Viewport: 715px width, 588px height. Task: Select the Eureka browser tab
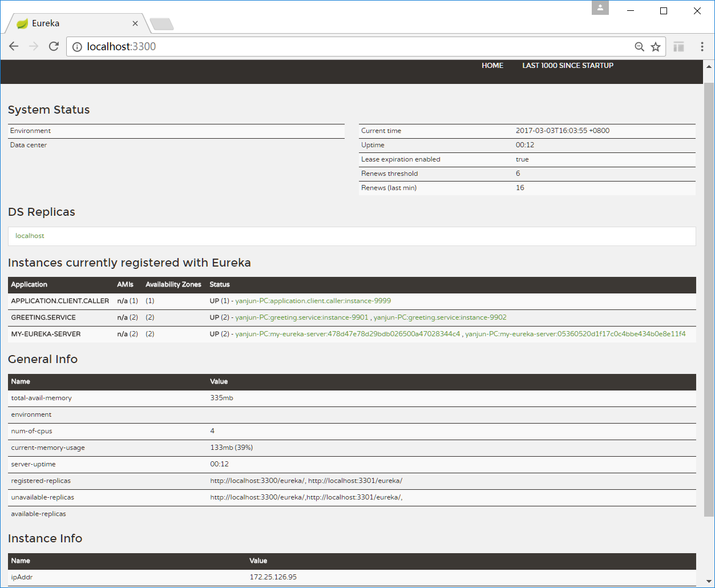coord(77,23)
